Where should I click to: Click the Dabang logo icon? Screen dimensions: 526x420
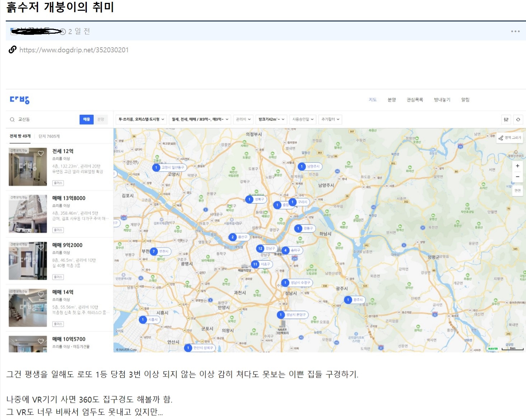pos(19,100)
